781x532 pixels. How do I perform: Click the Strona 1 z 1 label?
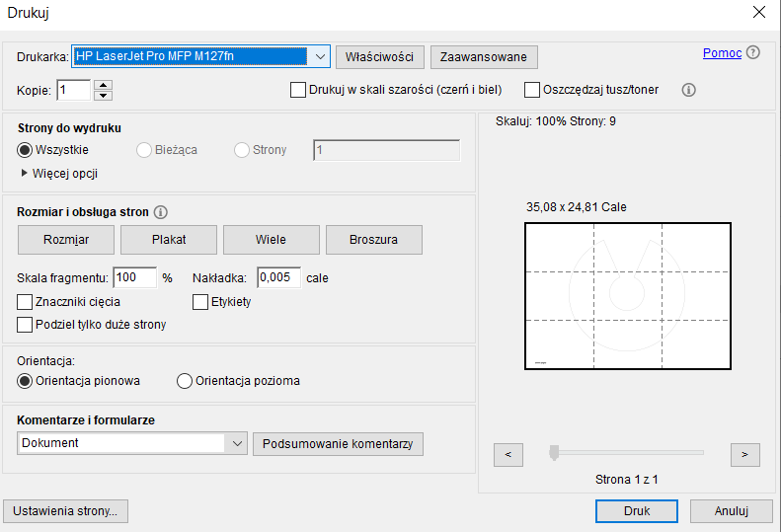[627, 480]
